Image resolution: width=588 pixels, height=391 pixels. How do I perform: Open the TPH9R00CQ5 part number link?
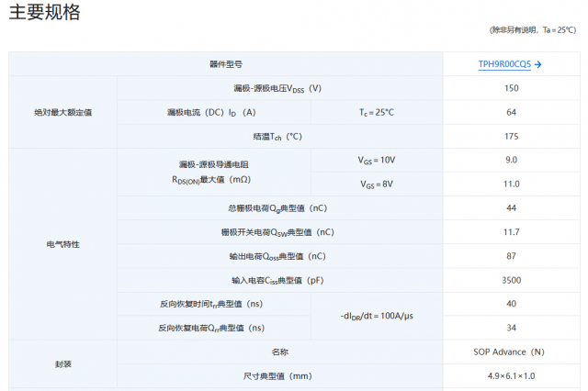504,64
